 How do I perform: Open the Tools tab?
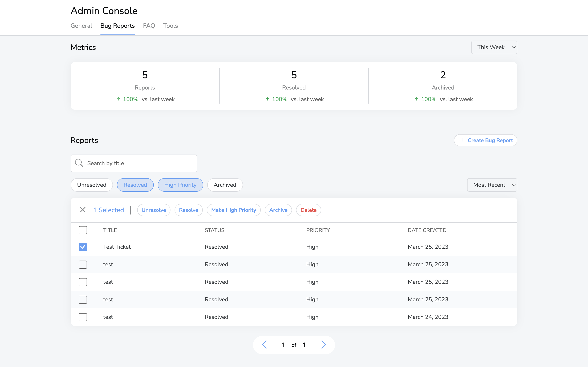pos(170,26)
